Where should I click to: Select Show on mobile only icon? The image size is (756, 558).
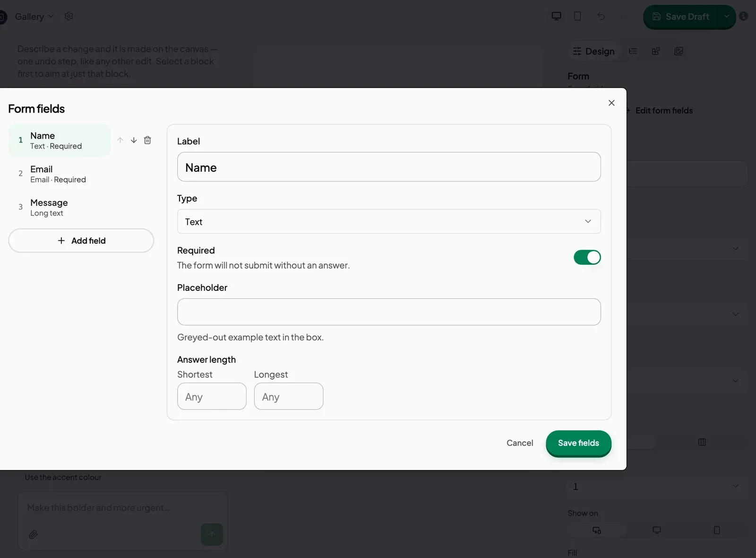point(717,530)
